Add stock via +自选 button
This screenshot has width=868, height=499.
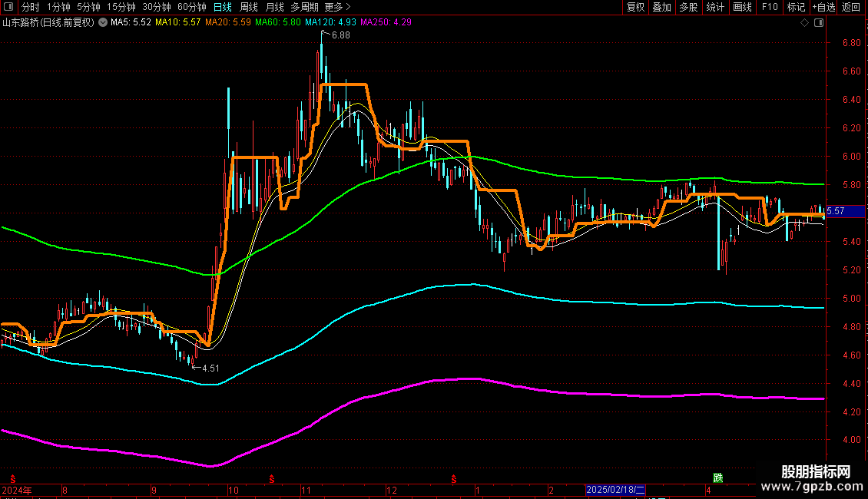(823, 7)
